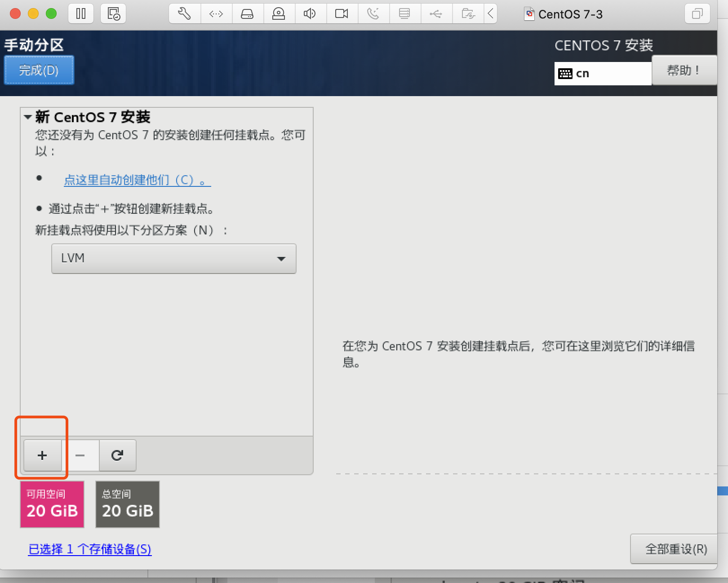This screenshot has width=728, height=583.
Task: Click the cn keyboard layout field
Action: pyautogui.click(x=603, y=74)
